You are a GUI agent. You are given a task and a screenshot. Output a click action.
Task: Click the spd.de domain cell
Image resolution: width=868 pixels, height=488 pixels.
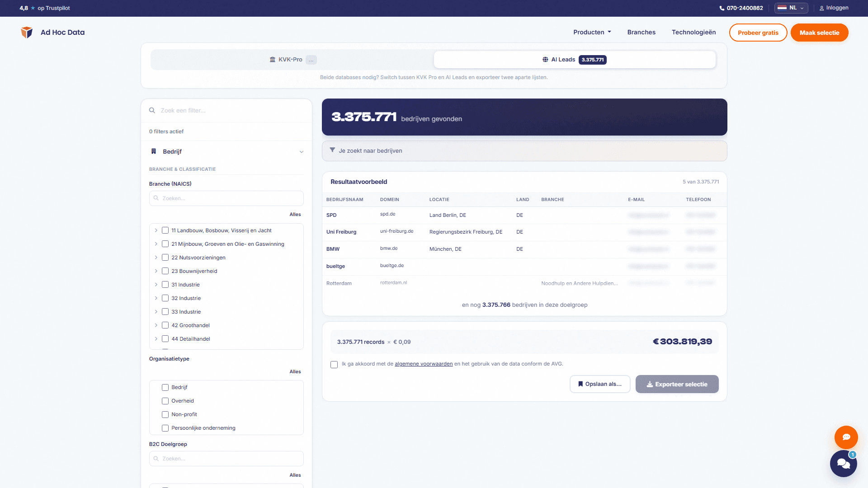[387, 214]
